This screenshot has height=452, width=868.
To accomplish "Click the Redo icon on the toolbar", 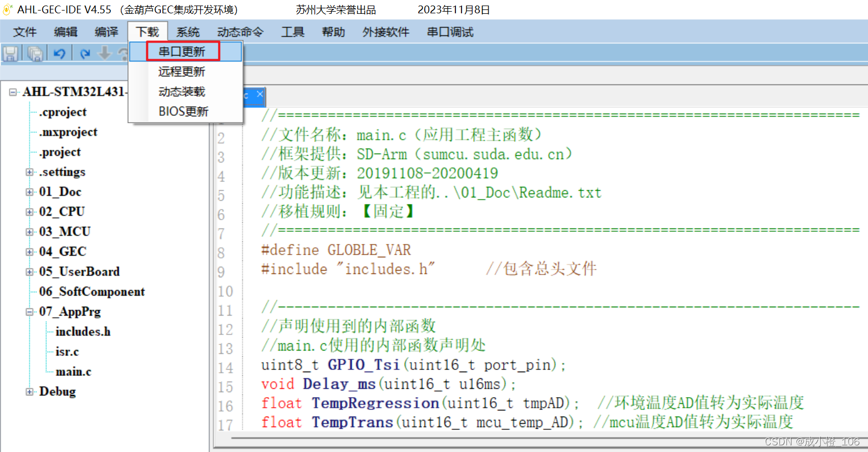I will click(85, 53).
